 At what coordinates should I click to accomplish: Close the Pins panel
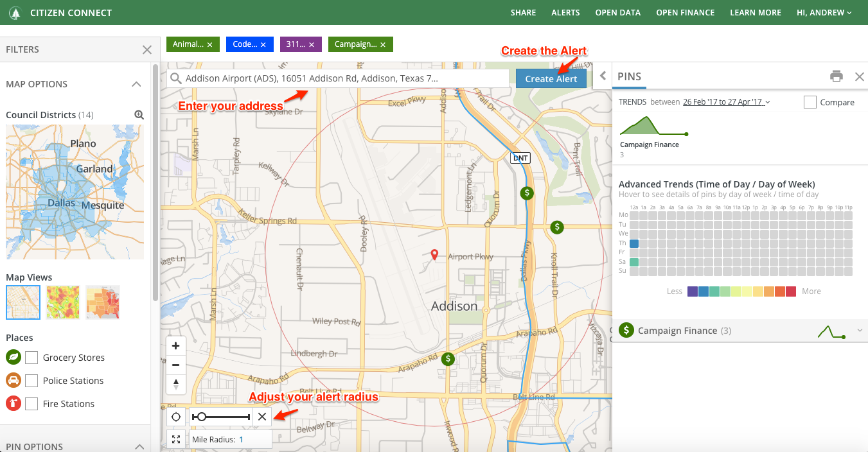[x=860, y=76]
